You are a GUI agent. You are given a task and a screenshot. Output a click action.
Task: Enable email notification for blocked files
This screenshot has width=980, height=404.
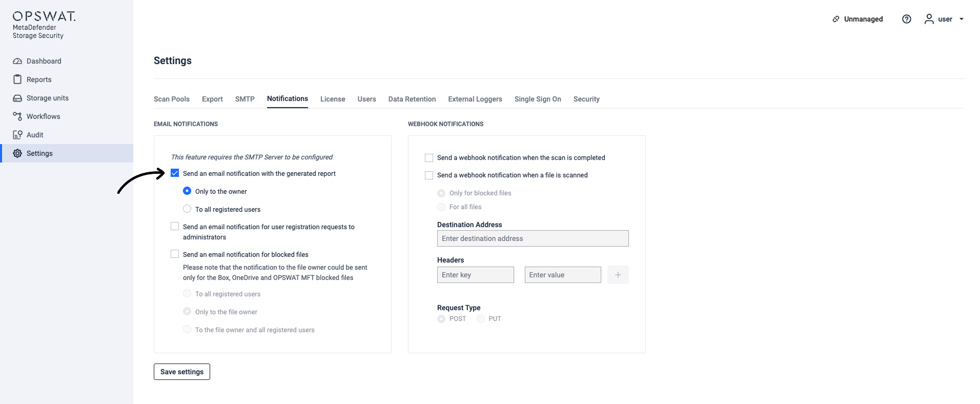(x=175, y=254)
